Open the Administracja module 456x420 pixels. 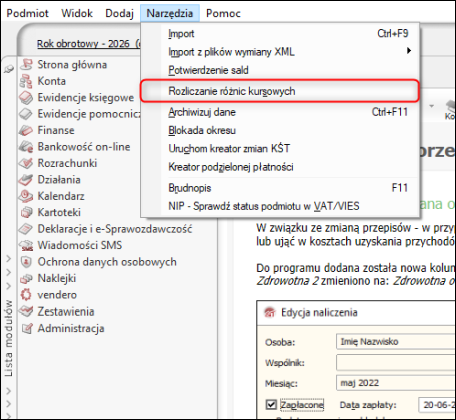click(71, 328)
